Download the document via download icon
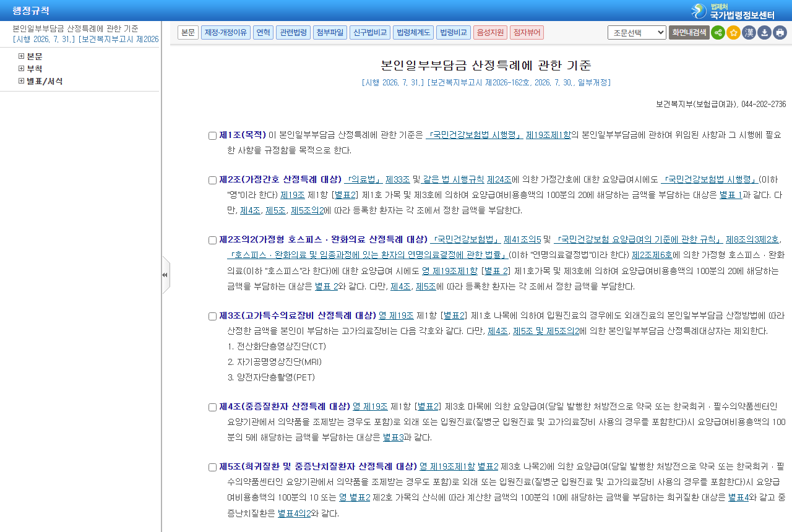Screen dimensions: 792x532 764,33
